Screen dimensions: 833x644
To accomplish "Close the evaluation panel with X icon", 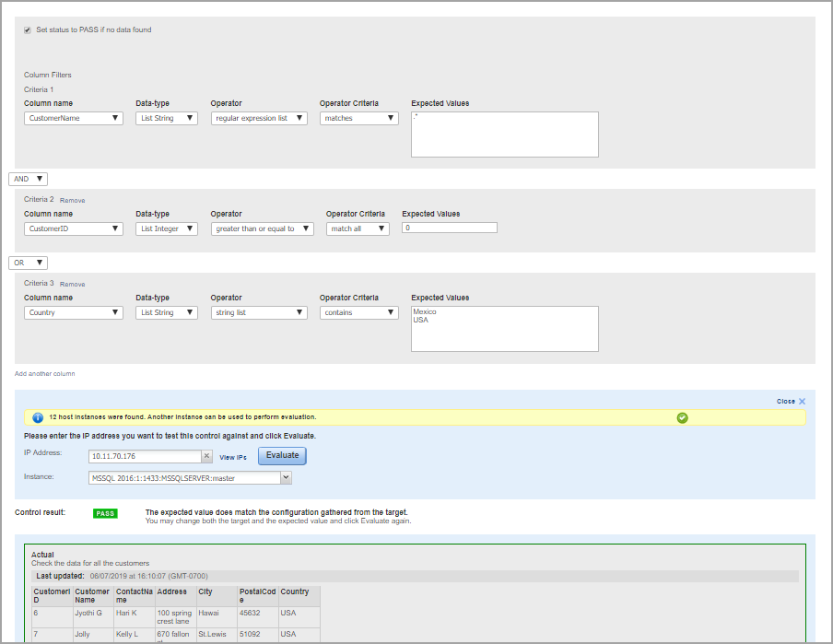I will [x=802, y=402].
